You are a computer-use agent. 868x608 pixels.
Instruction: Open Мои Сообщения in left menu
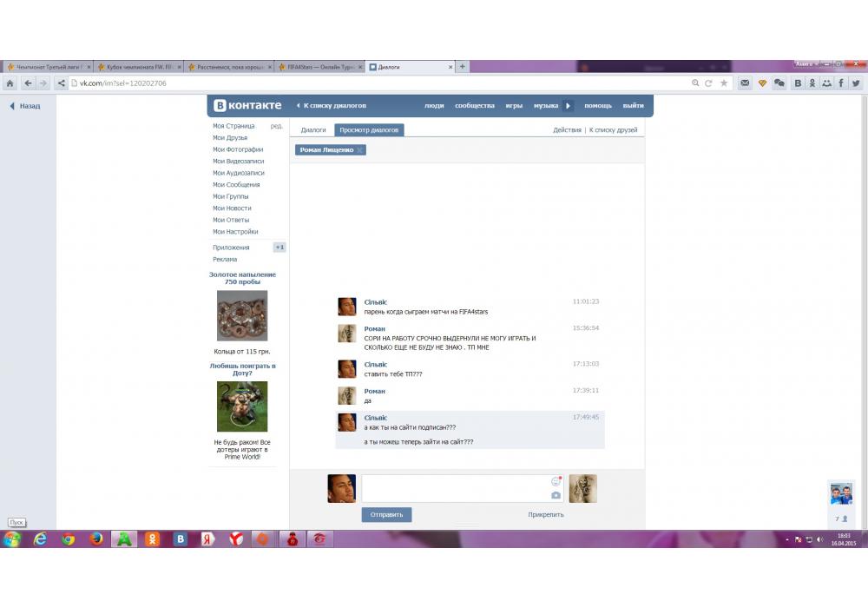pos(236,185)
